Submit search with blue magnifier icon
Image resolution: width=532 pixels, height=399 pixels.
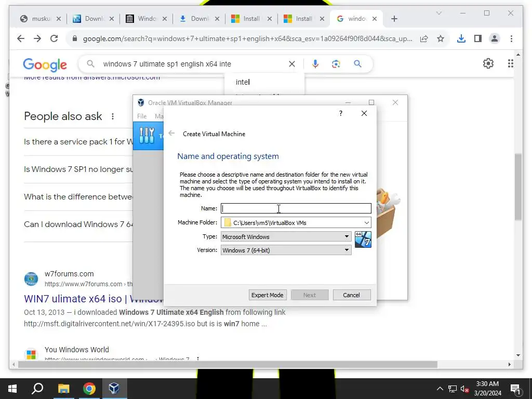coord(357,64)
